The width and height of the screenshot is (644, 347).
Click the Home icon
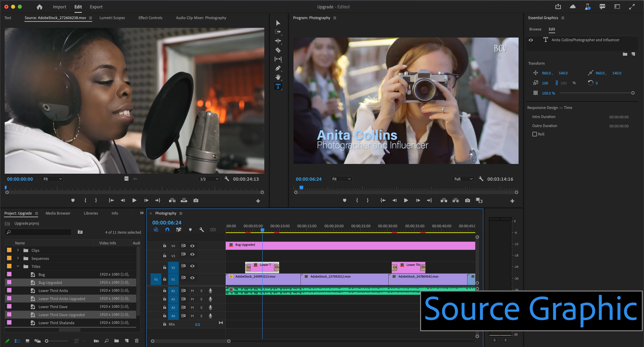40,7
